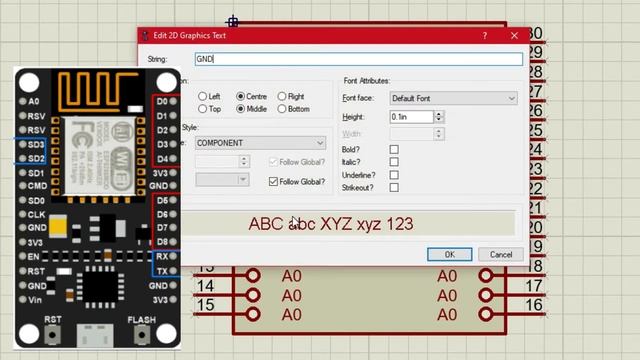Select the Bottom alignment radio button
This screenshot has height=360, width=640.
coord(282,109)
